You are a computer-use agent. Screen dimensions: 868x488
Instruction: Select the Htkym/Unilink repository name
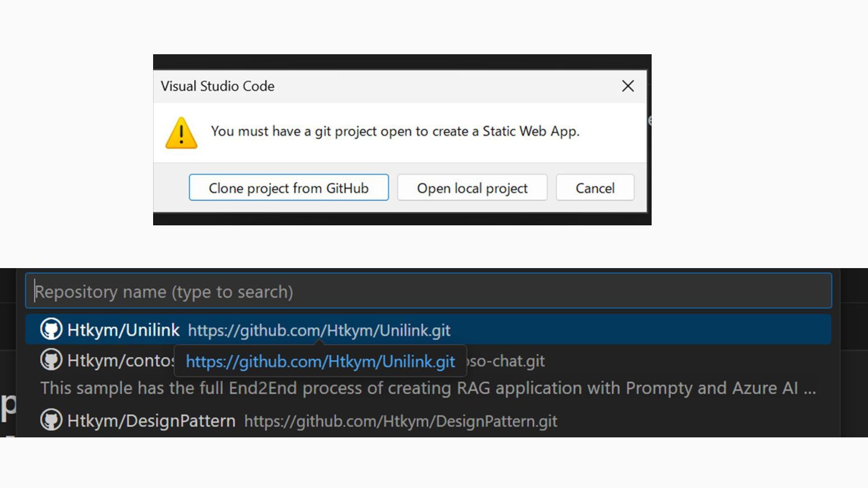click(x=124, y=330)
